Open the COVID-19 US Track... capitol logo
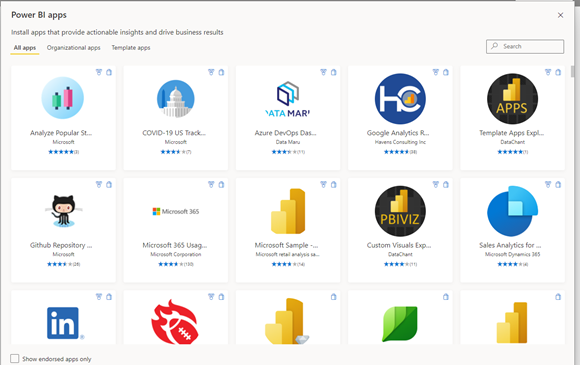The image size is (580, 365). click(x=176, y=99)
